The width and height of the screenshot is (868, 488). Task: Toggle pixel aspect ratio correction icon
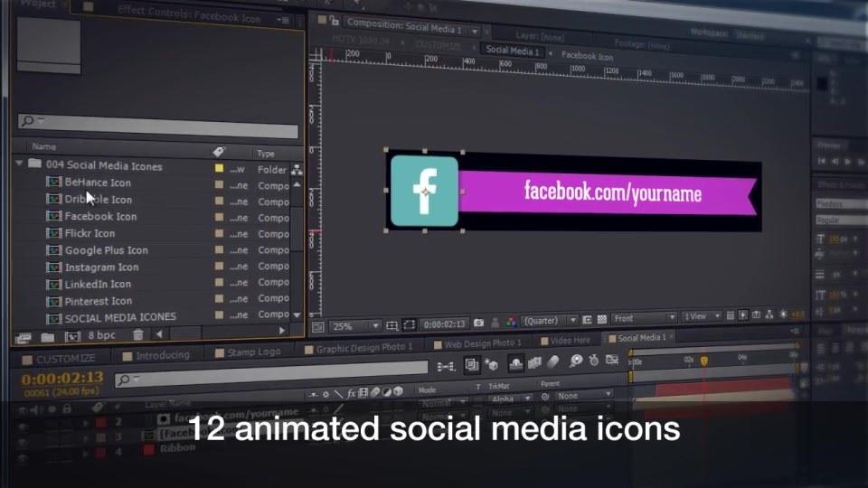click(731, 315)
